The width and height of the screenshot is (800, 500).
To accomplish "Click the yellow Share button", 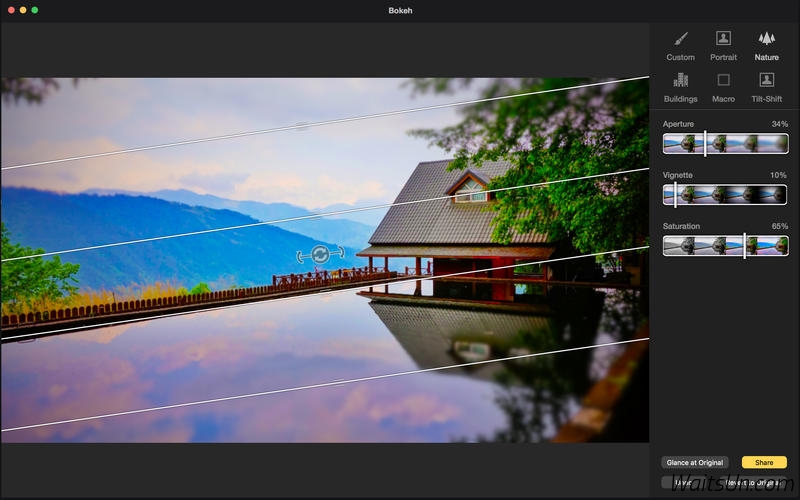I will (x=764, y=462).
